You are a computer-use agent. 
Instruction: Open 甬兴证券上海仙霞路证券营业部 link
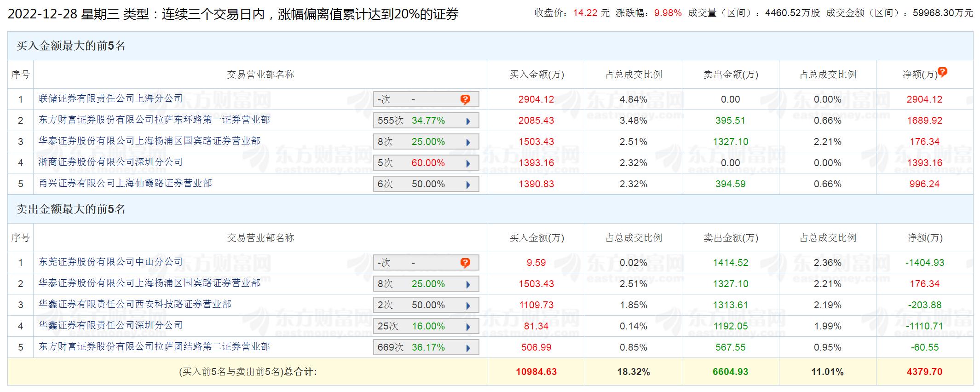(125, 183)
